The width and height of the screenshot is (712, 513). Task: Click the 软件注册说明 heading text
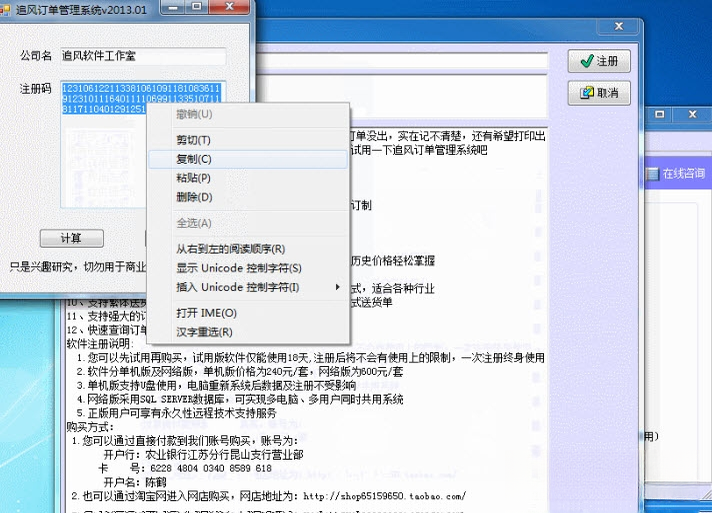(98, 344)
